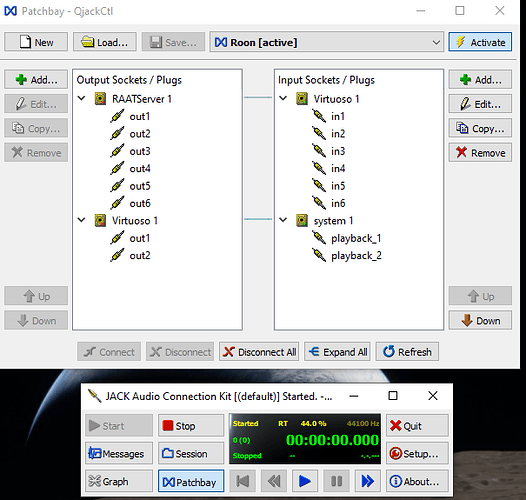Click Disconnect All button
The height and width of the screenshot is (500, 526).
point(259,352)
